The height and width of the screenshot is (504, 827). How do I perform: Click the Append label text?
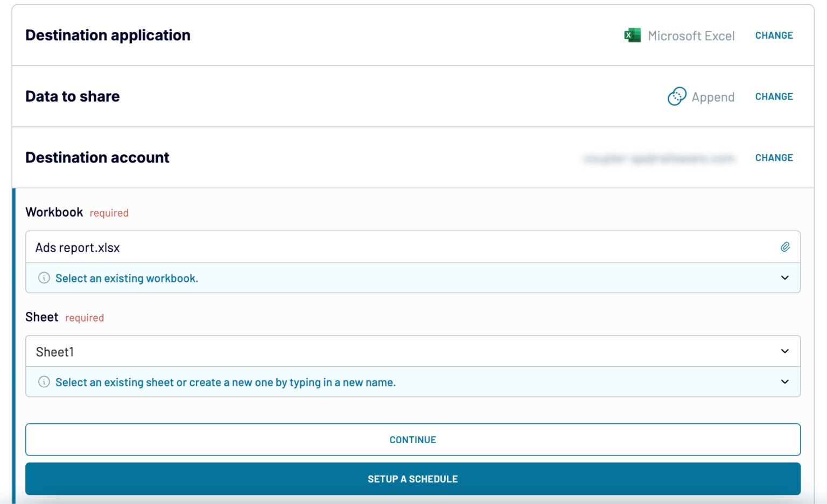(713, 97)
